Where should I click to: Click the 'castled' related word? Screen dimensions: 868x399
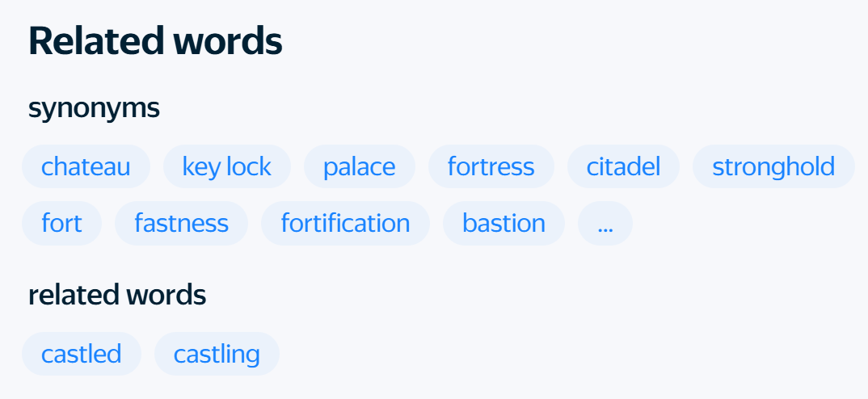81,354
